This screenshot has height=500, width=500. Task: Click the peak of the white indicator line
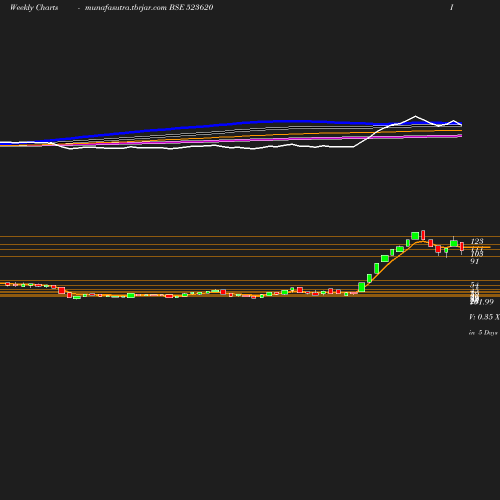coord(415,116)
